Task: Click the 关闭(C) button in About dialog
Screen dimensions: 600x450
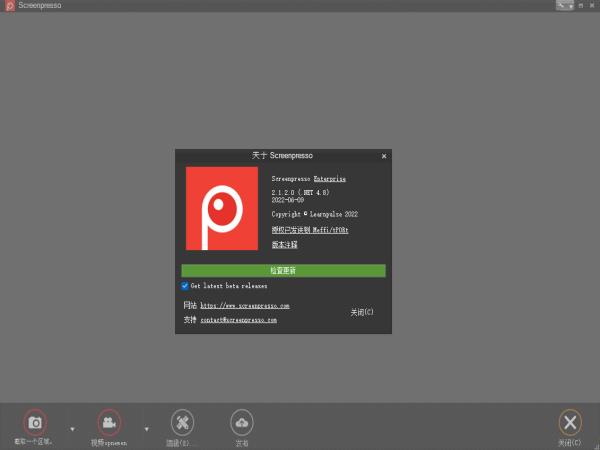Action: tap(362, 312)
